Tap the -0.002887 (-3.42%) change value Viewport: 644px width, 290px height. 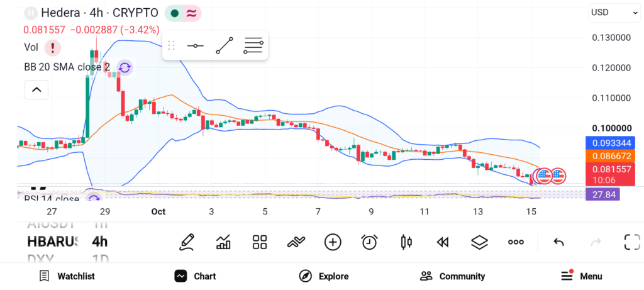pyautogui.click(x=114, y=30)
